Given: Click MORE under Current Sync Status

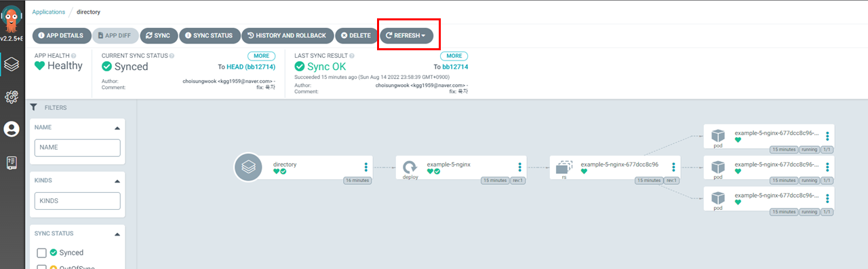Looking at the screenshot, I should pos(261,56).
